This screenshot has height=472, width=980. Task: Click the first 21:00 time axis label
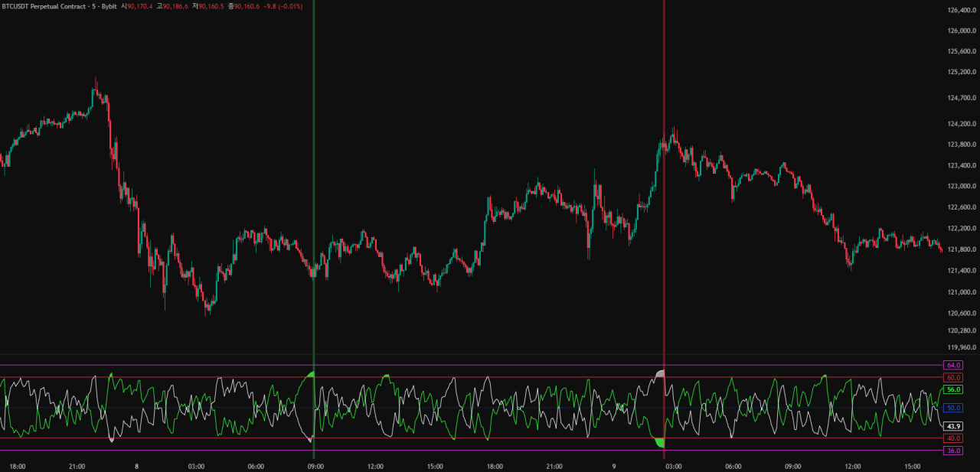77,466
